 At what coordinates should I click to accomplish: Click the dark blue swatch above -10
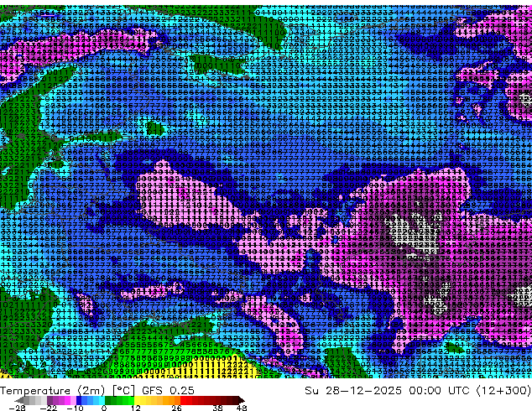point(79,400)
